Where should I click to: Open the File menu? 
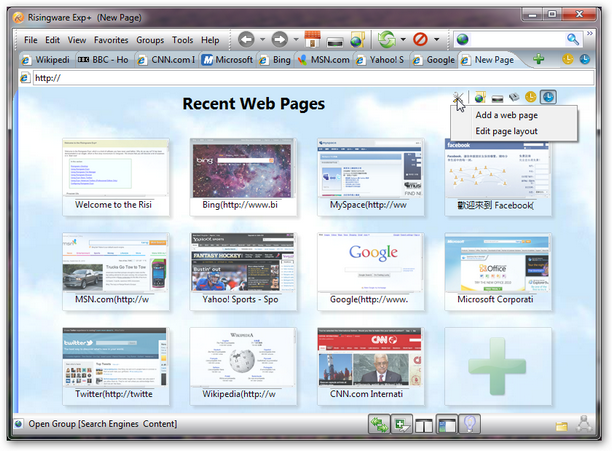[x=31, y=40]
